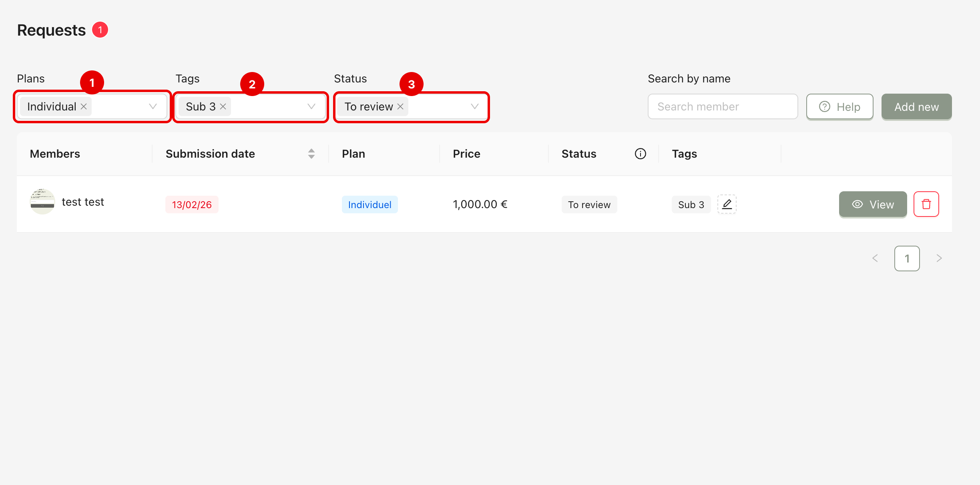Open the Help button
This screenshot has height=485, width=980.
coord(839,107)
